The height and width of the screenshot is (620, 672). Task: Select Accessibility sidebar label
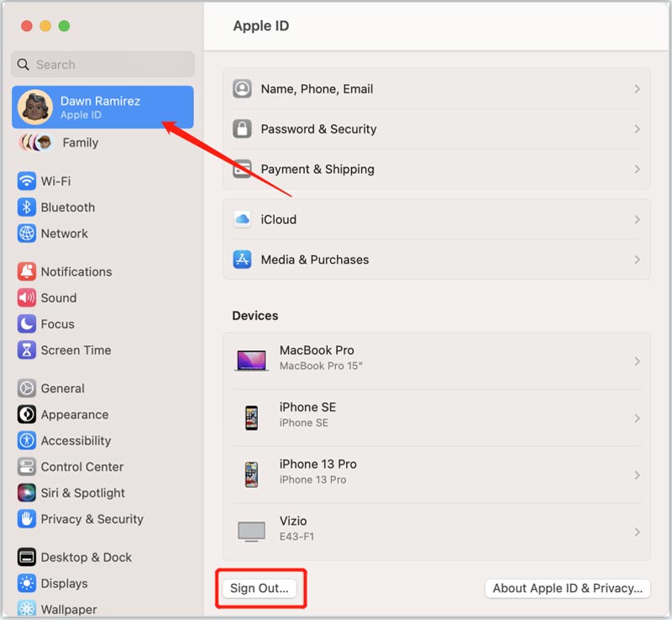coord(76,440)
